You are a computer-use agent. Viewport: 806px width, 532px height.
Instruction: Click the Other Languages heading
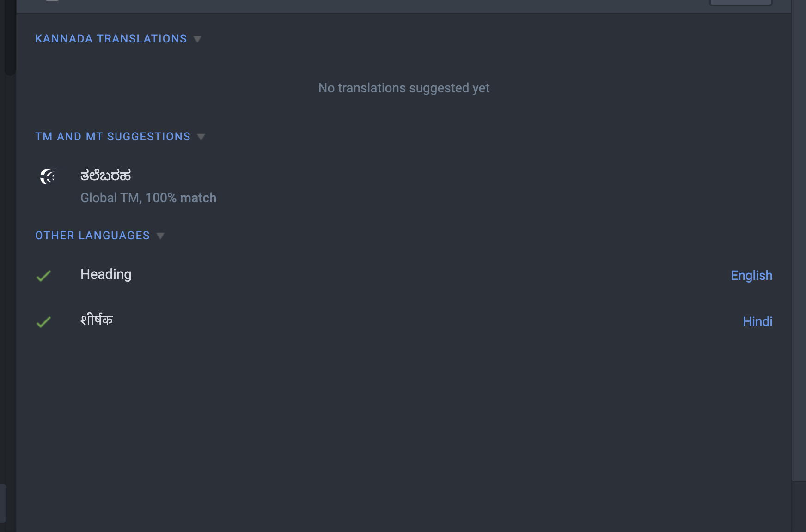click(x=92, y=236)
